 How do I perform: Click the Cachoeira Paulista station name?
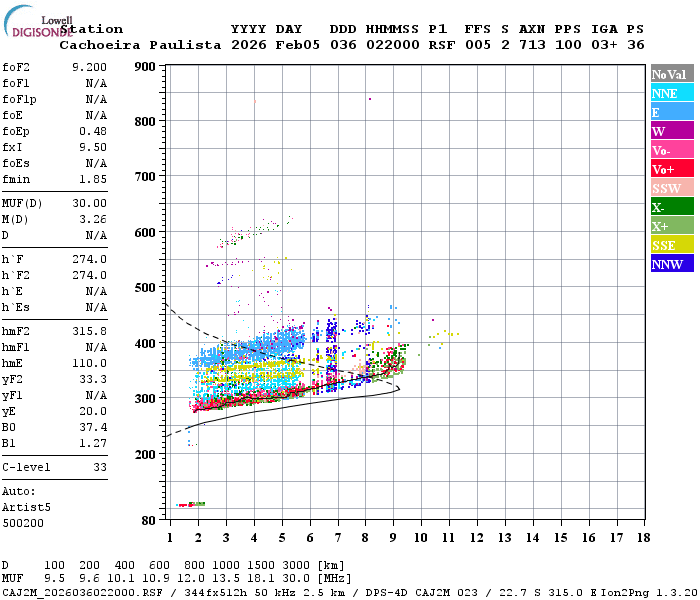(x=140, y=45)
